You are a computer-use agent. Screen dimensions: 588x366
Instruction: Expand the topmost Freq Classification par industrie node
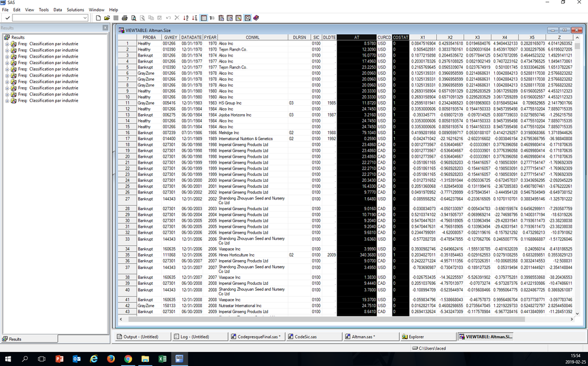click(6, 44)
